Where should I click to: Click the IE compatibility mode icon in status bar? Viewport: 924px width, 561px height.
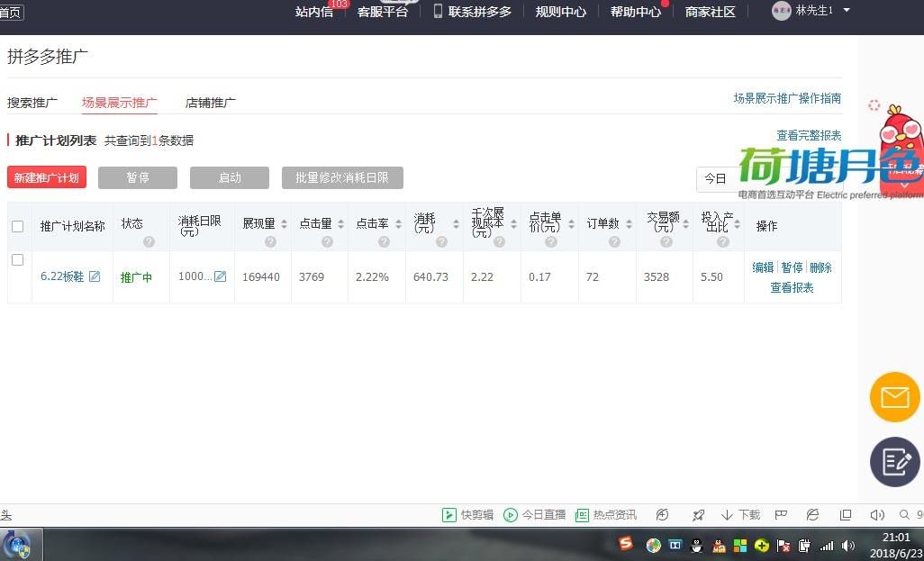coord(812,515)
